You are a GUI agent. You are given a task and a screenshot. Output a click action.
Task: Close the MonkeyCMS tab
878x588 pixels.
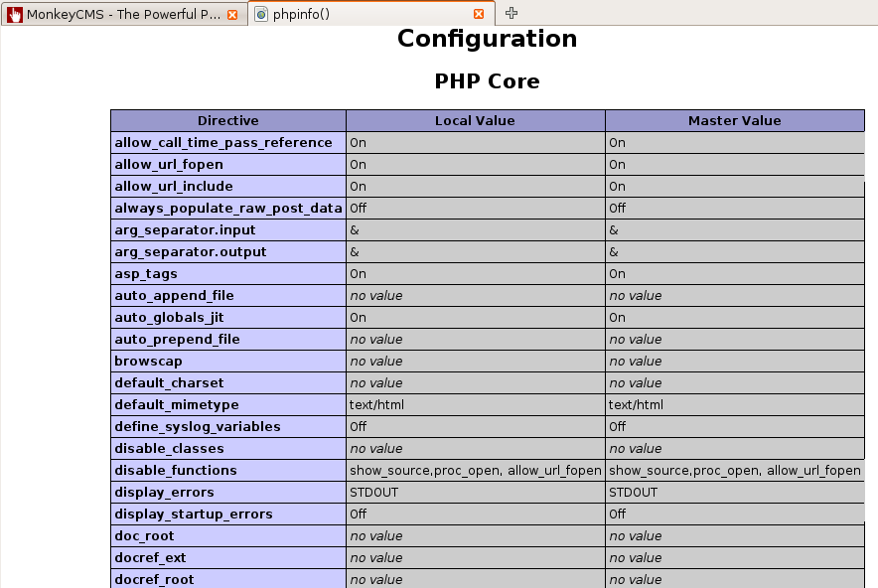(232, 15)
